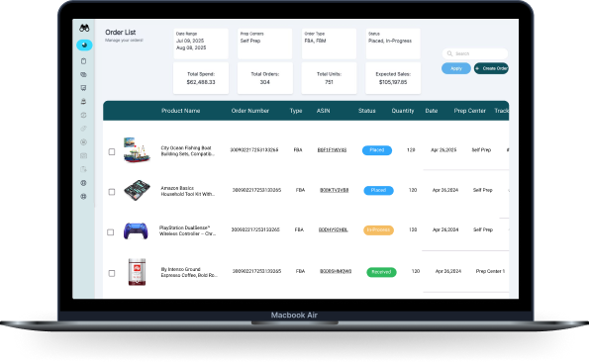Focus the Search input field

coord(475,53)
